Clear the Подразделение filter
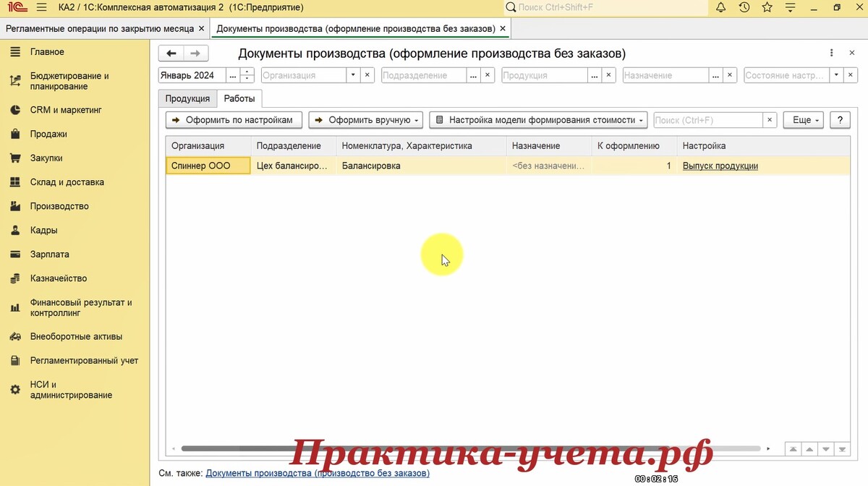The image size is (868, 486). click(488, 75)
